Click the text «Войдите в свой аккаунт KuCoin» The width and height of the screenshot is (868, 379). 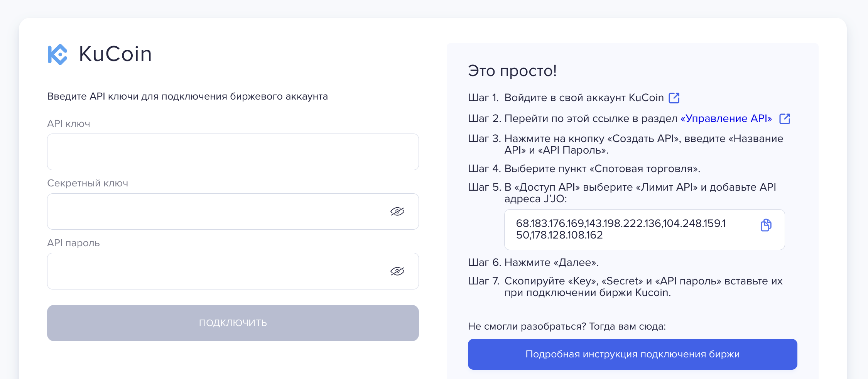584,98
